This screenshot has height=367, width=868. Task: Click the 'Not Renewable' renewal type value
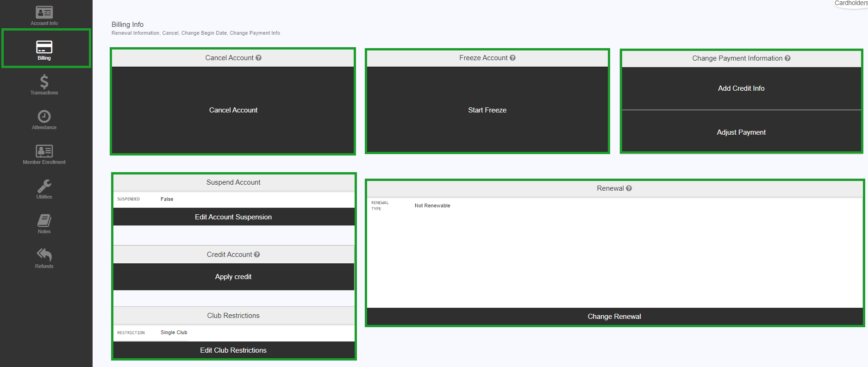pyautogui.click(x=432, y=205)
